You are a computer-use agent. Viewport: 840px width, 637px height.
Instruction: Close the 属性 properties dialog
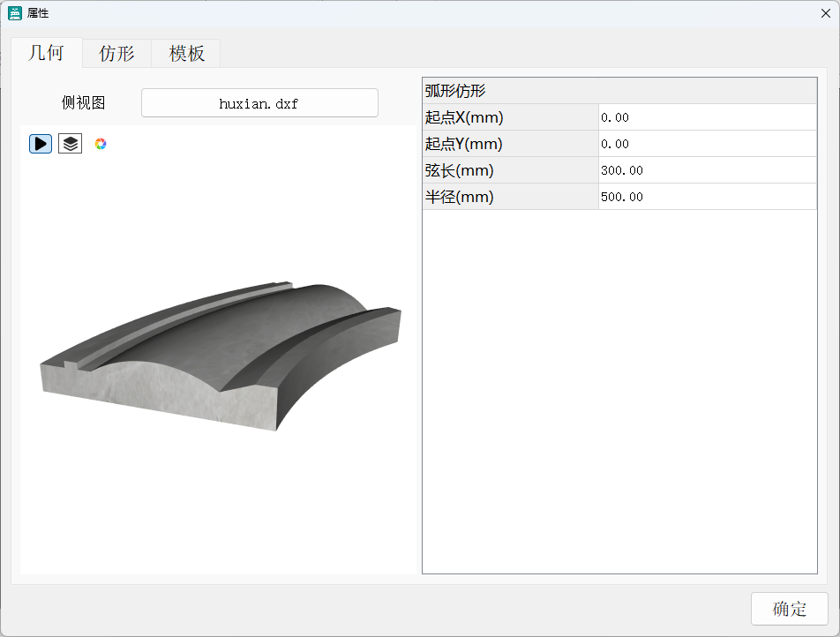(x=826, y=12)
